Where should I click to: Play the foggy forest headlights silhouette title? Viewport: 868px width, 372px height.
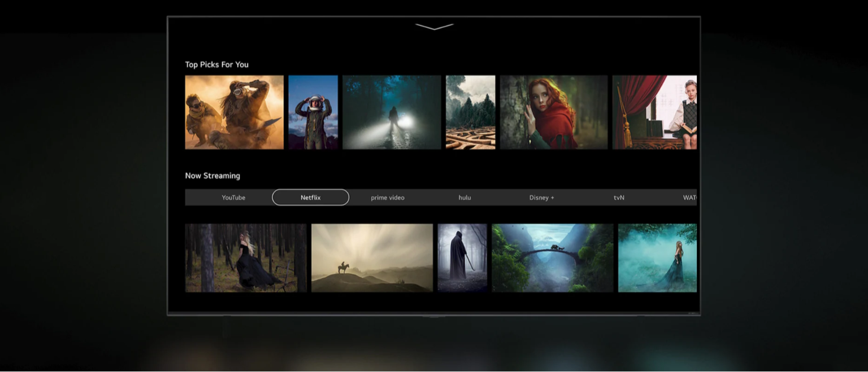[x=392, y=112]
